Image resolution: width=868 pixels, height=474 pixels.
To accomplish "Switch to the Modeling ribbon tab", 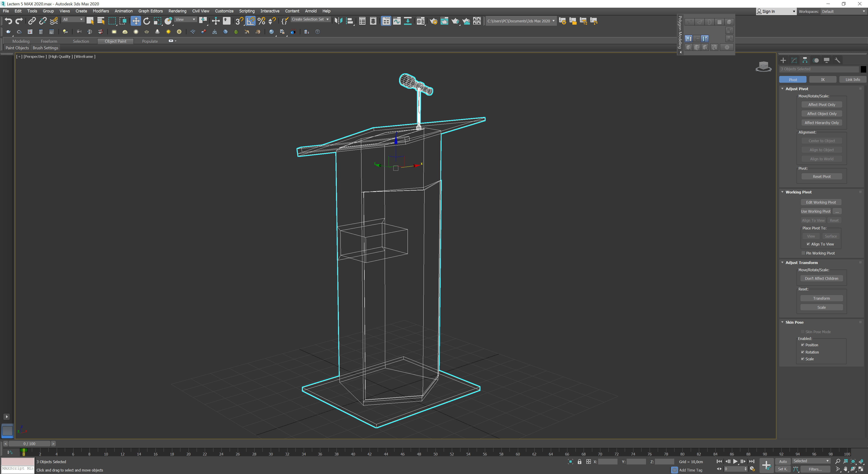I will coord(21,41).
